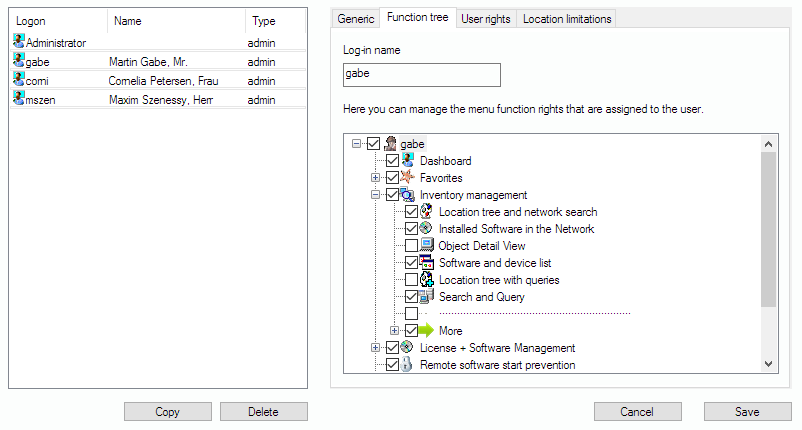Expand the License + Software Management node

[376, 348]
